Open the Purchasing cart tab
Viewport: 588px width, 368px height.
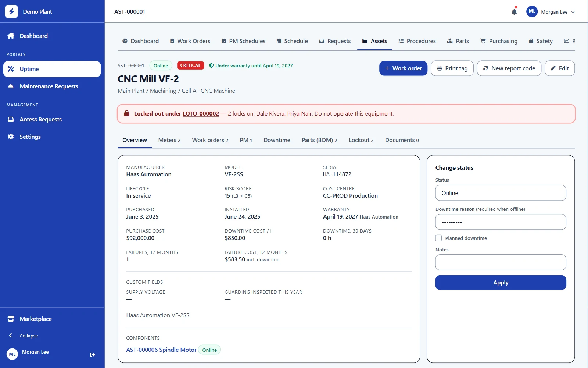pyautogui.click(x=499, y=41)
